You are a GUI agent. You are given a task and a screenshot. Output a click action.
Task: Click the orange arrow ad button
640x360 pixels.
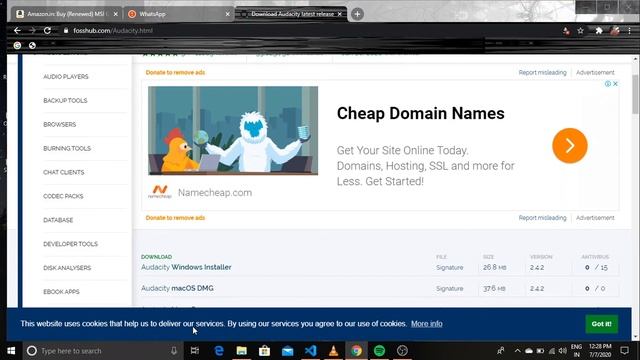click(570, 146)
